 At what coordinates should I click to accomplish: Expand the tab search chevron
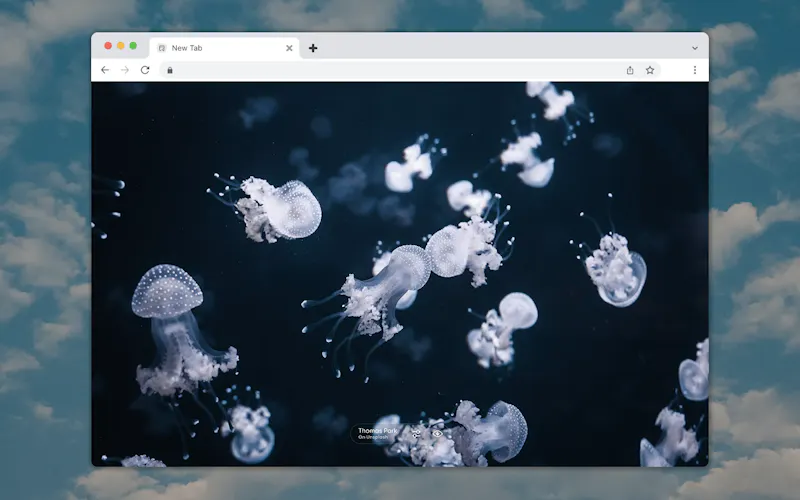click(694, 48)
